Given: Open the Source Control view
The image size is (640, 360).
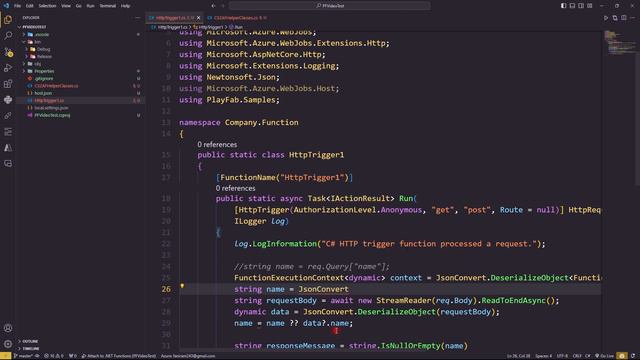Looking at the screenshot, I should (x=8, y=52).
